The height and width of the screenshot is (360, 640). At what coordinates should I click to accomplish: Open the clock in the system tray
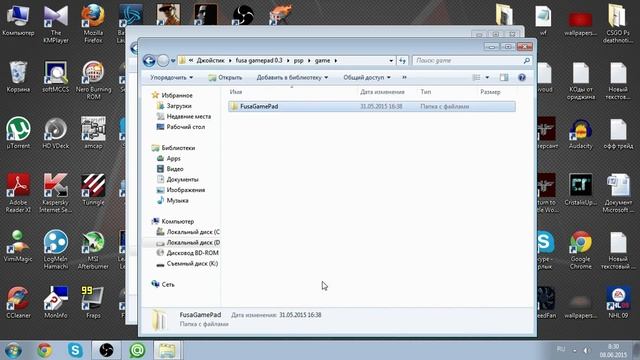(613, 351)
